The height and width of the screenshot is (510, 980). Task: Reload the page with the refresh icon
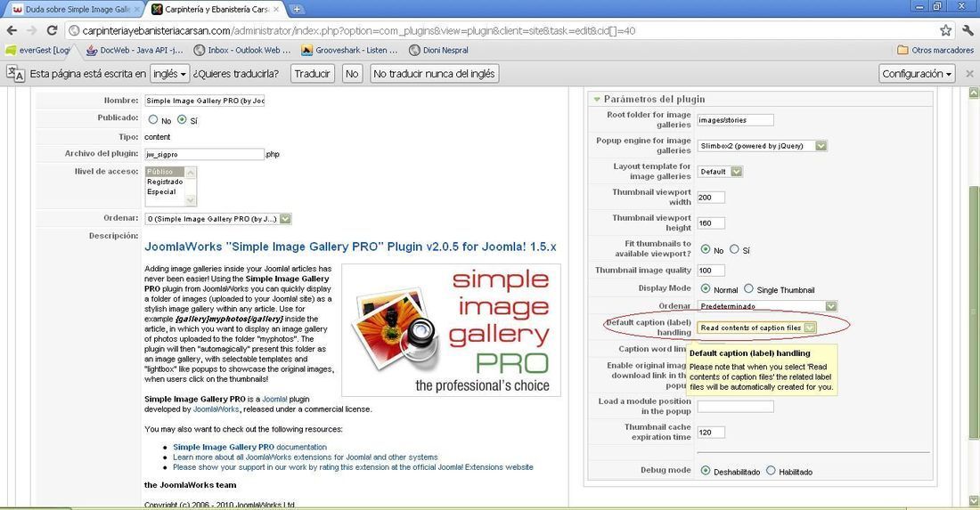pyautogui.click(x=52, y=30)
